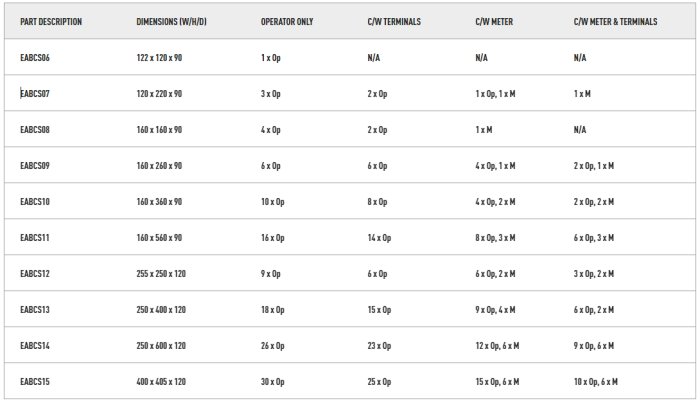The height and width of the screenshot is (403, 700).
Task: Select the EABCS06 part number cell
Action: click(x=35, y=58)
